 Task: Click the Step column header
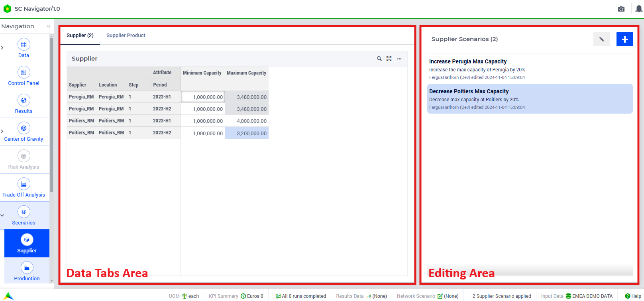pos(134,85)
